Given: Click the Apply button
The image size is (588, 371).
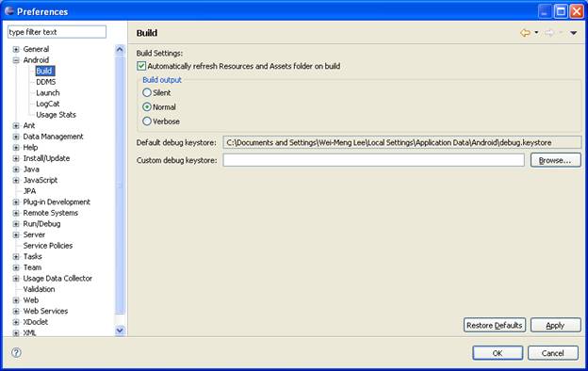Looking at the screenshot, I should point(555,325).
